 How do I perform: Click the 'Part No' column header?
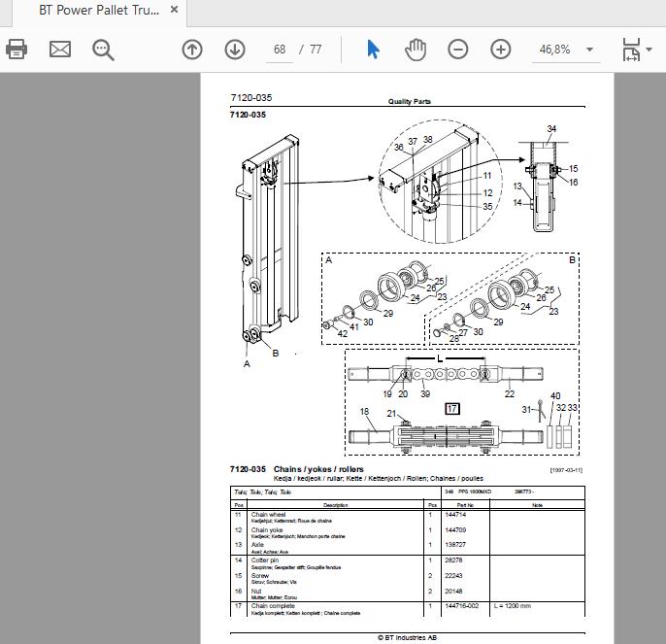click(466, 505)
